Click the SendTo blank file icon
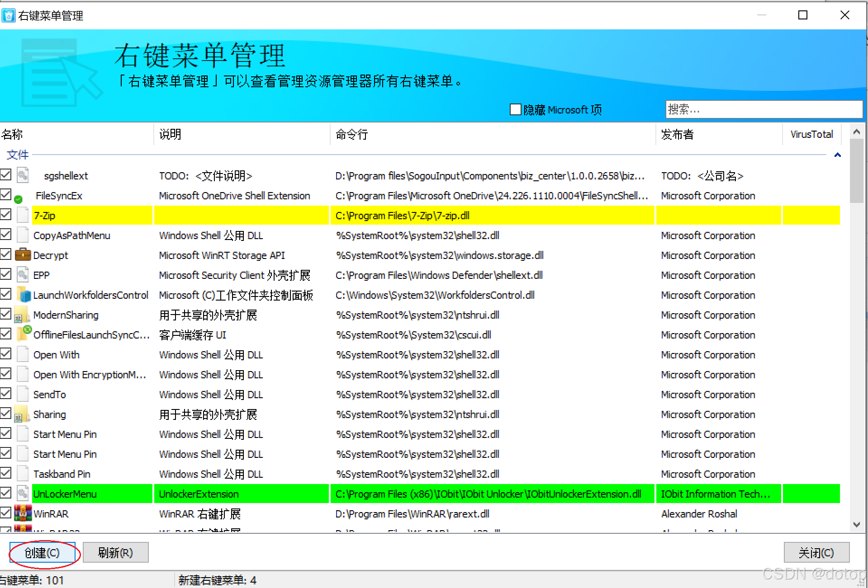The width and height of the screenshot is (868, 588). pos(23,394)
